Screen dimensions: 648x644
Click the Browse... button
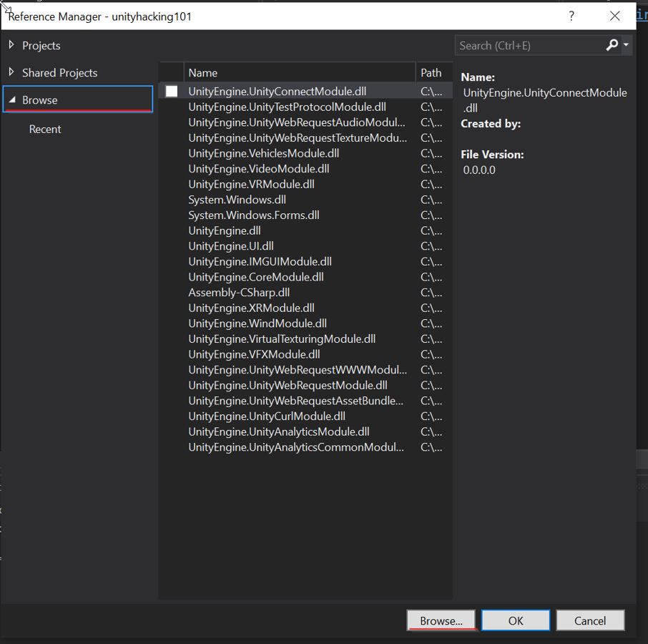441,620
